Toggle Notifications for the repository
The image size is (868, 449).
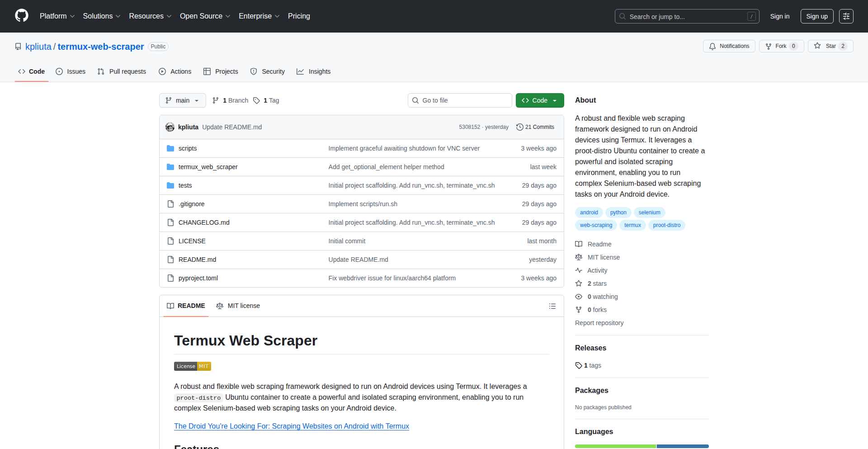pos(729,46)
